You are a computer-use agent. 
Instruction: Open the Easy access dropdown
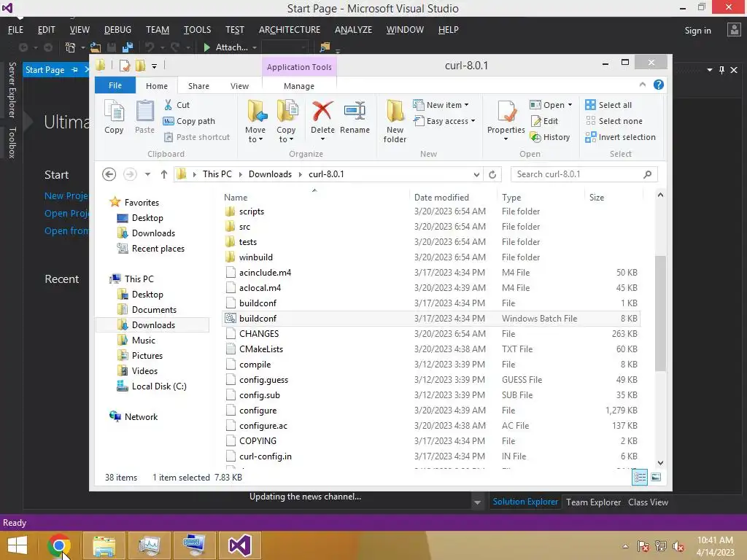click(473, 121)
